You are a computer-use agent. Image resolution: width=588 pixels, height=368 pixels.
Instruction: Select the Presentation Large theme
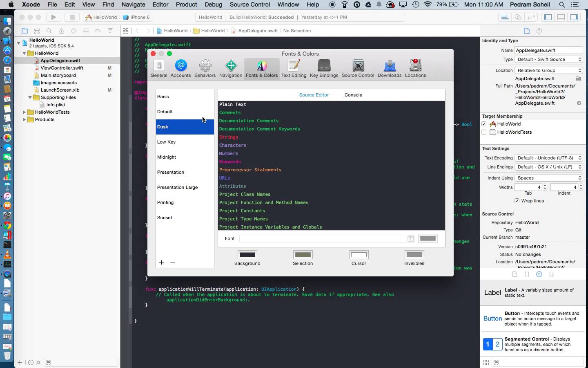point(185,187)
